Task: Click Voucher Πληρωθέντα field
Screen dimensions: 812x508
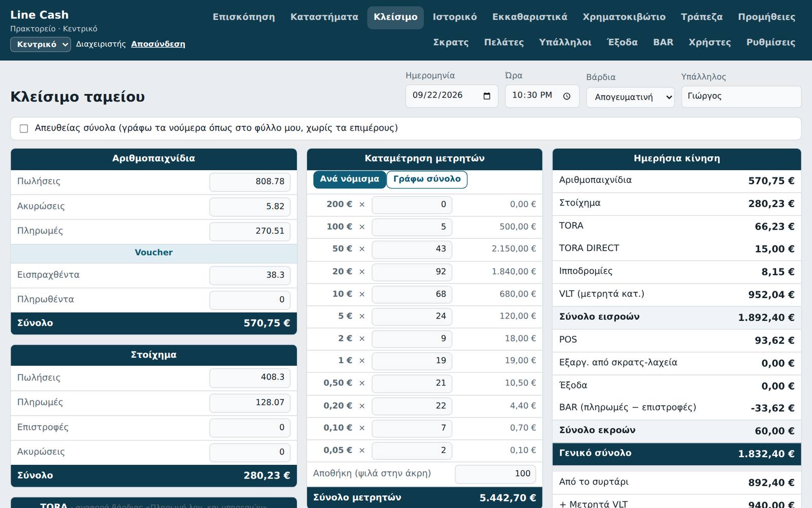Action: coord(250,300)
